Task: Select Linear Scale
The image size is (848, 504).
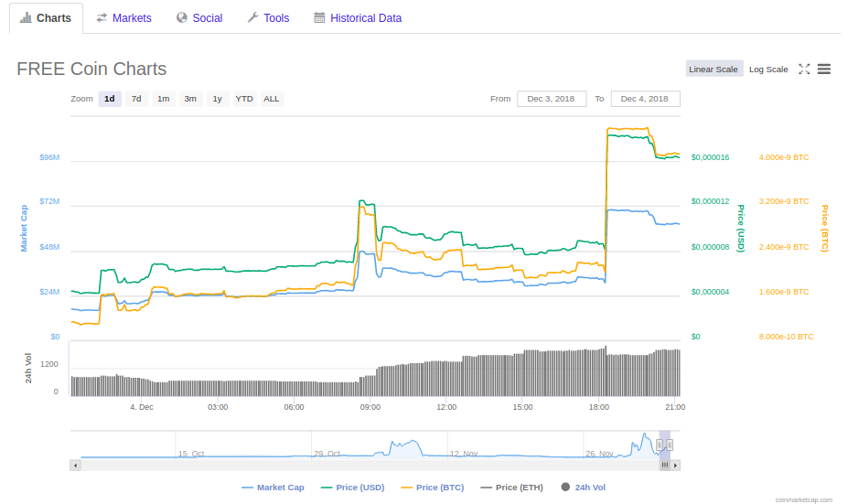Action: pyautogui.click(x=714, y=70)
